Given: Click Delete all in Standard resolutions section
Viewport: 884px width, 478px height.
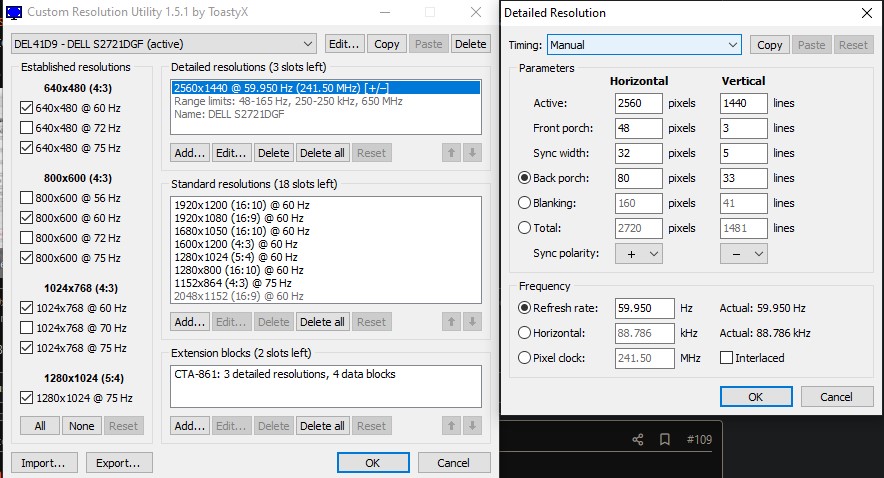Looking at the screenshot, I should coord(322,322).
